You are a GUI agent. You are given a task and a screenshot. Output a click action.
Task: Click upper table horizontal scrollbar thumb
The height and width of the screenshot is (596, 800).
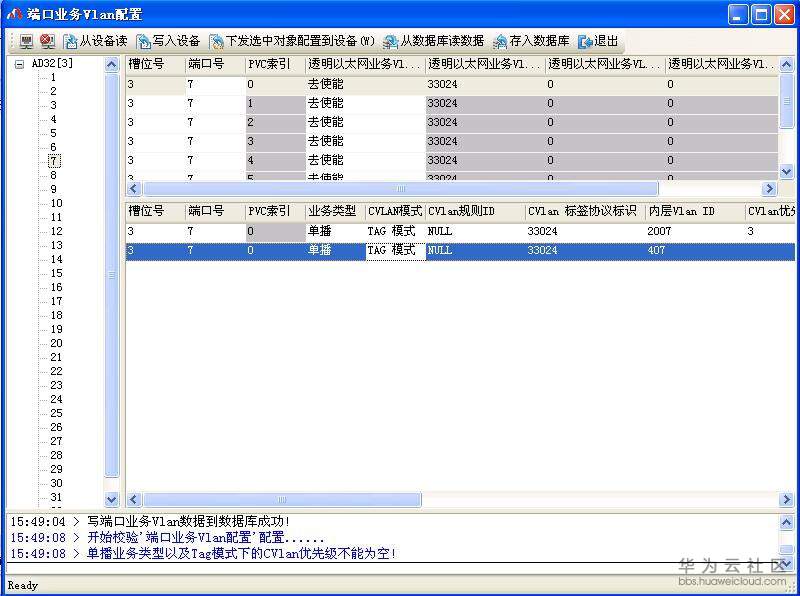coord(401,189)
